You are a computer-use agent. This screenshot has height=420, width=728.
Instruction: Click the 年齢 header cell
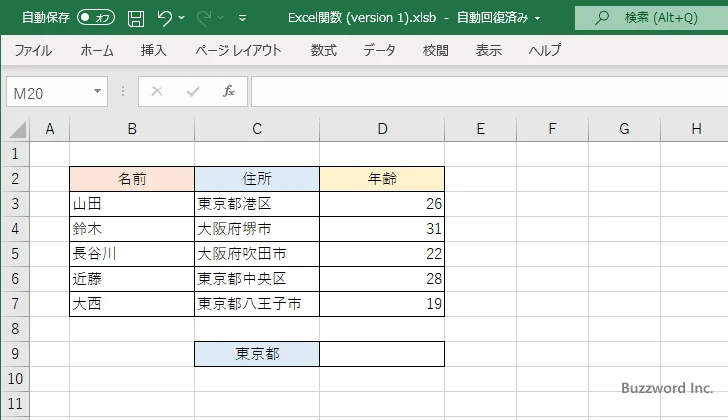382,179
